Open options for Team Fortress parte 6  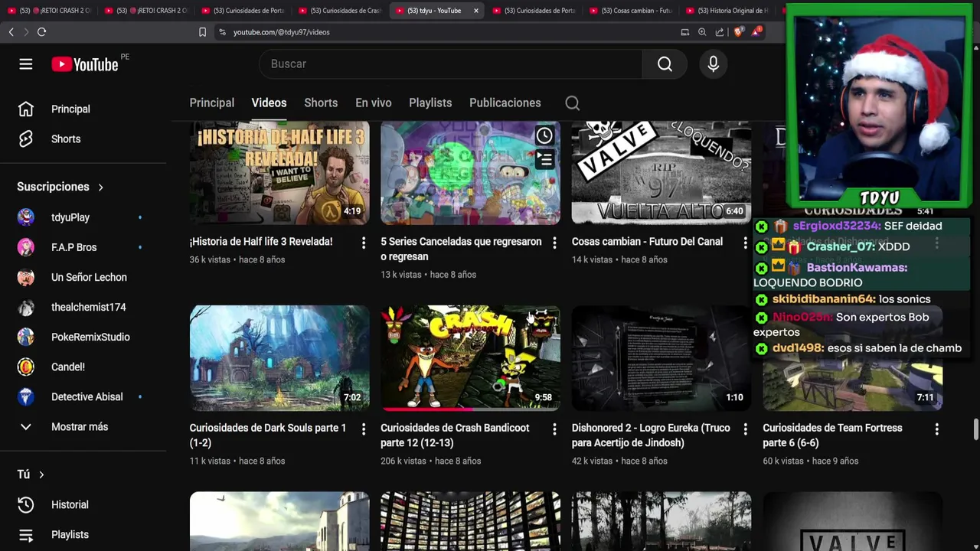(x=936, y=429)
